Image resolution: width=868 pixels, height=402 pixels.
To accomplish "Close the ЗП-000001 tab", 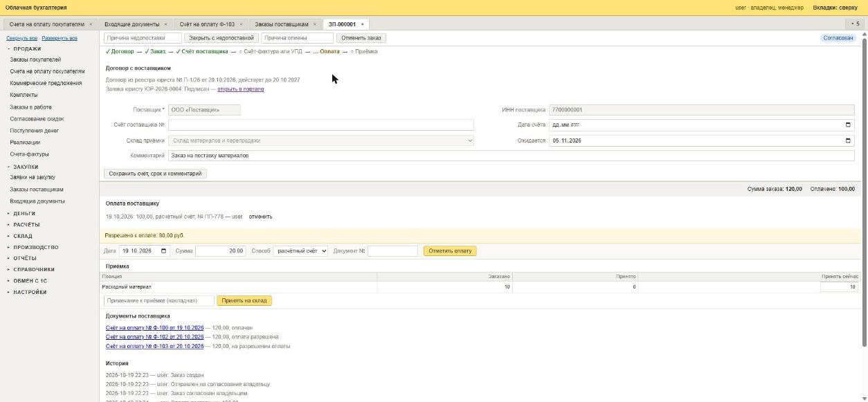I will tap(362, 24).
